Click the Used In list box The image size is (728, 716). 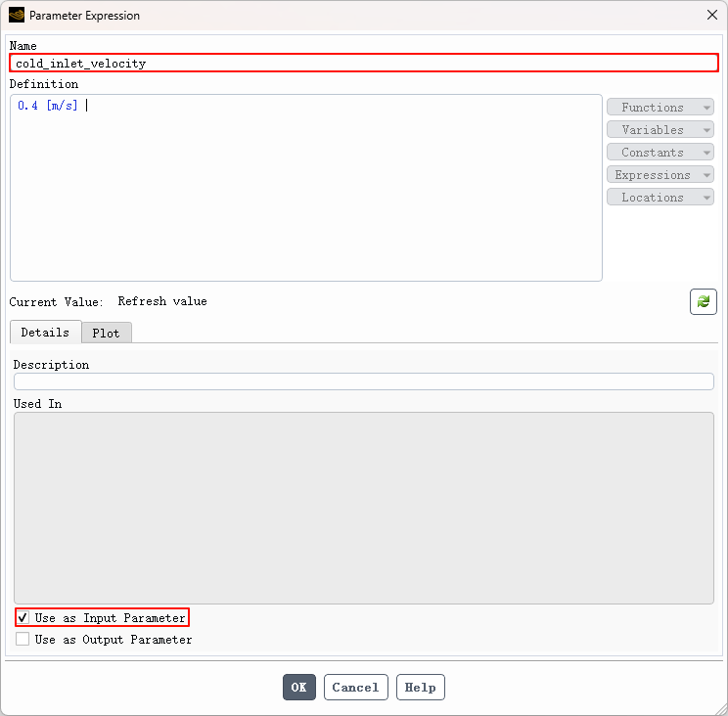tap(364, 508)
